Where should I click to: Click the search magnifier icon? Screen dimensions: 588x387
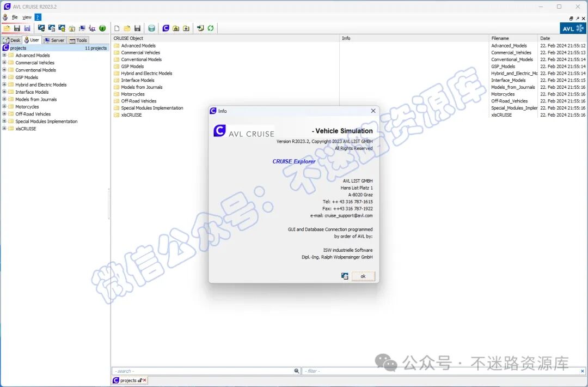click(x=297, y=371)
